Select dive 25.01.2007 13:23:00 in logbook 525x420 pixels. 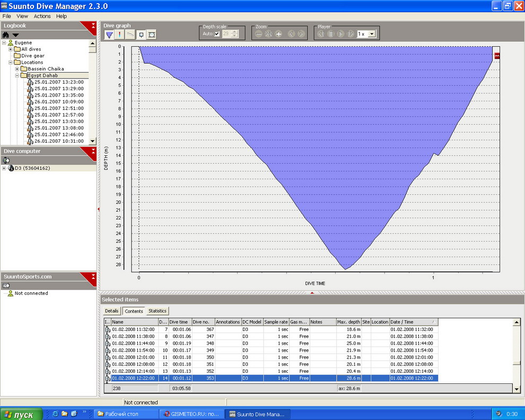point(59,82)
